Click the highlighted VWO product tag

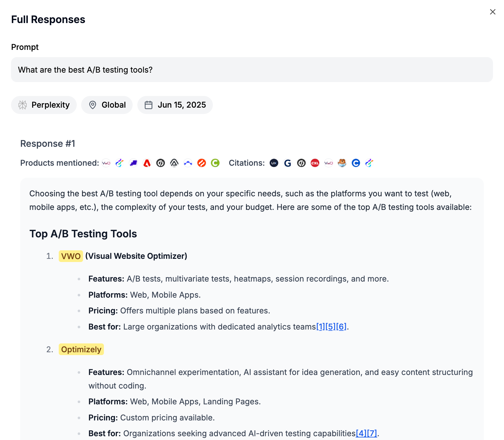pos(71,256)
